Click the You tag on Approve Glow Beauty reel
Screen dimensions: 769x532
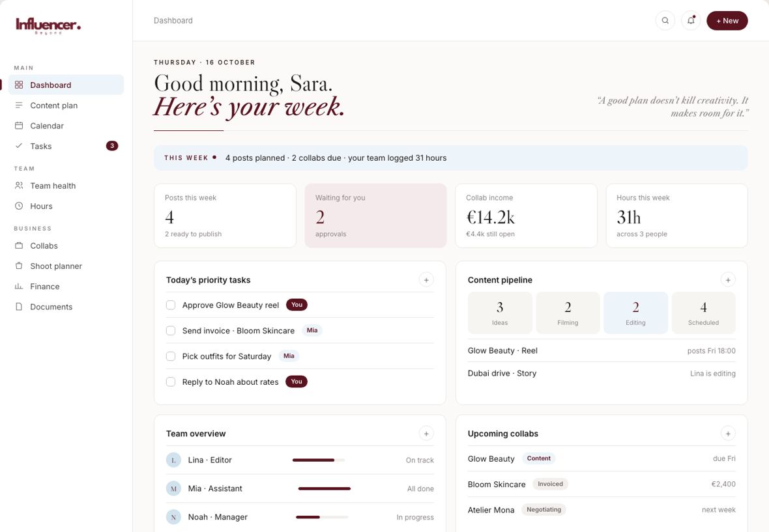point(297,305)
